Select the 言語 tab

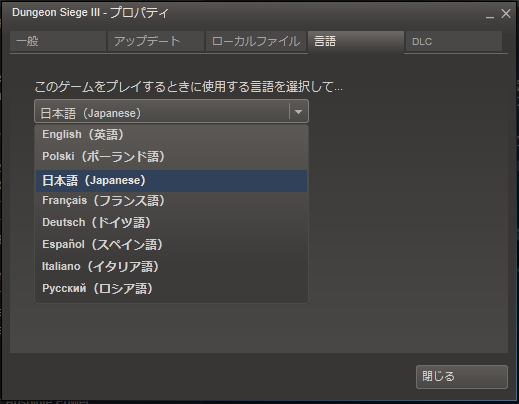356,41
